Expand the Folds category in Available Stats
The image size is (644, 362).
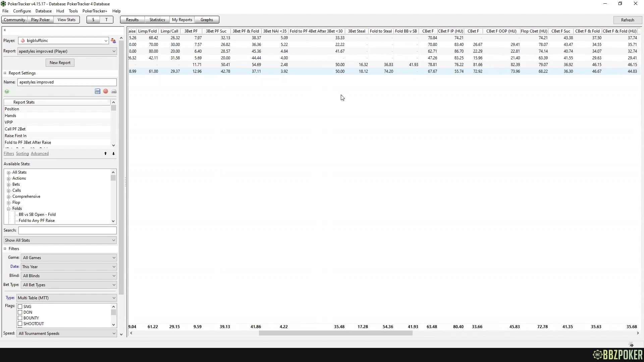coord(9,208)
